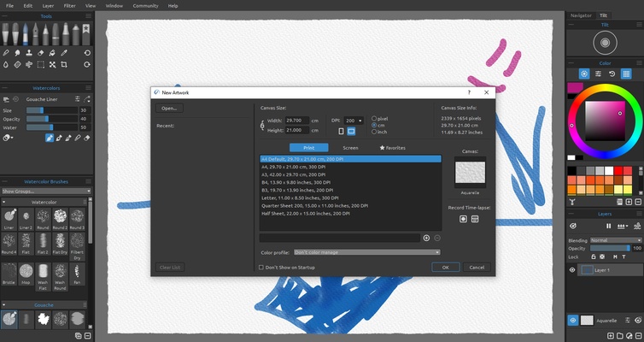Click portrait orientation icon in New Artwork
This screenshot has width=644, height=342.
[341, 131]
